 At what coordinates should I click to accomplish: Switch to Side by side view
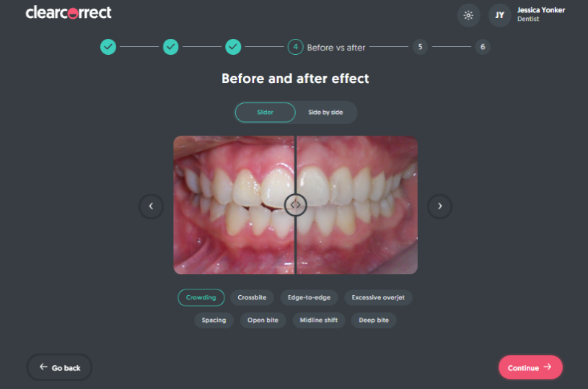325,113
